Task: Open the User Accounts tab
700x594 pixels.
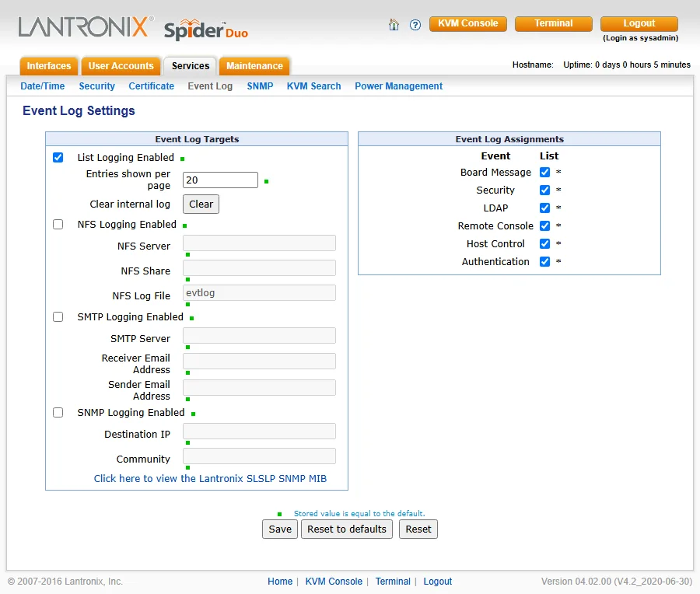Action: point(121,66)
